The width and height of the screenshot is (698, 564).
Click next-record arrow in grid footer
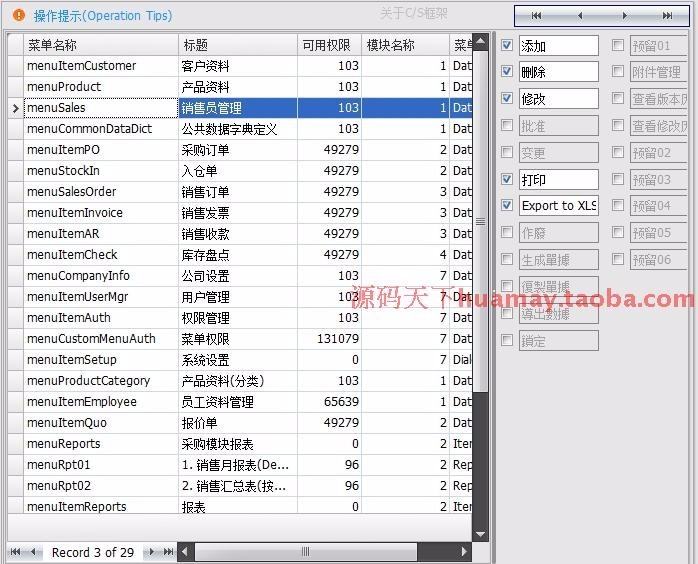click(x=151, y=552)
